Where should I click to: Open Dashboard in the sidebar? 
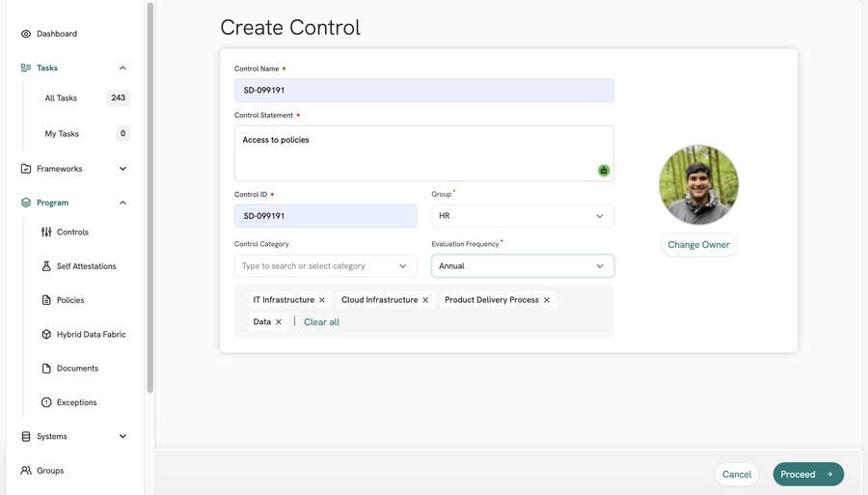pyautogui.click(x=57, y=34)
